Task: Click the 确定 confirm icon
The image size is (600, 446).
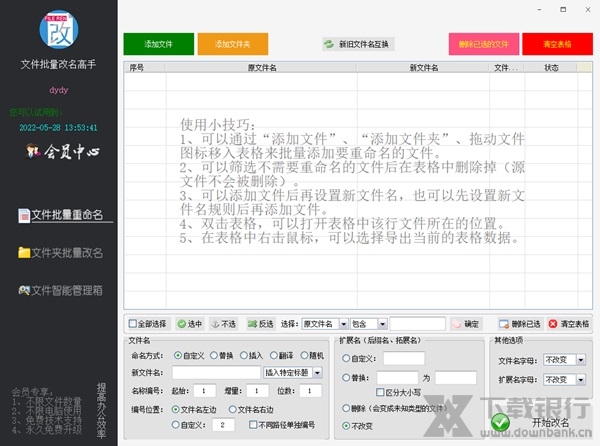Action: tap(457, 324)
